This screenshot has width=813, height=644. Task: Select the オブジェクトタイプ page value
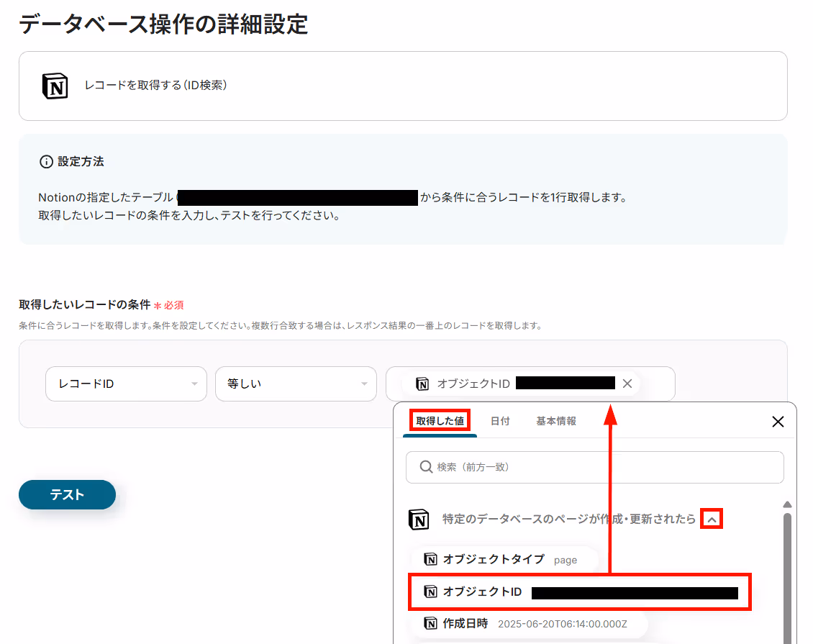click(504, 560)
